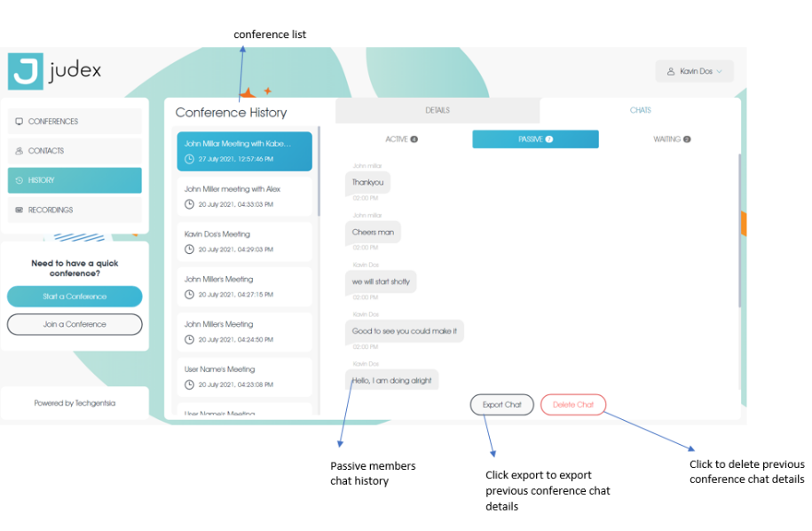Open the Chats tab
812x531 pixels.
pos(640,111)
